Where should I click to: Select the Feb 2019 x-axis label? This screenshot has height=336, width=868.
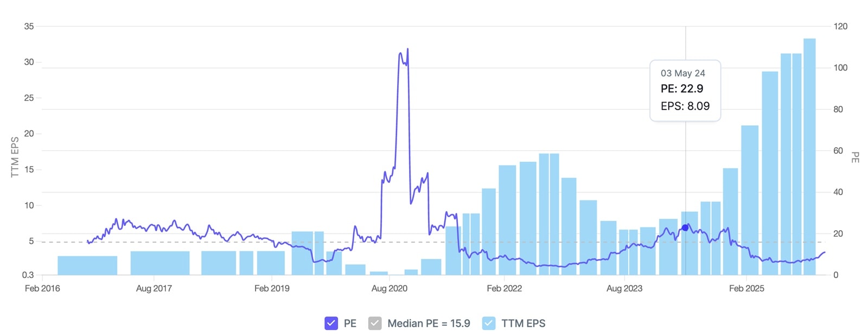coord(272,288)
